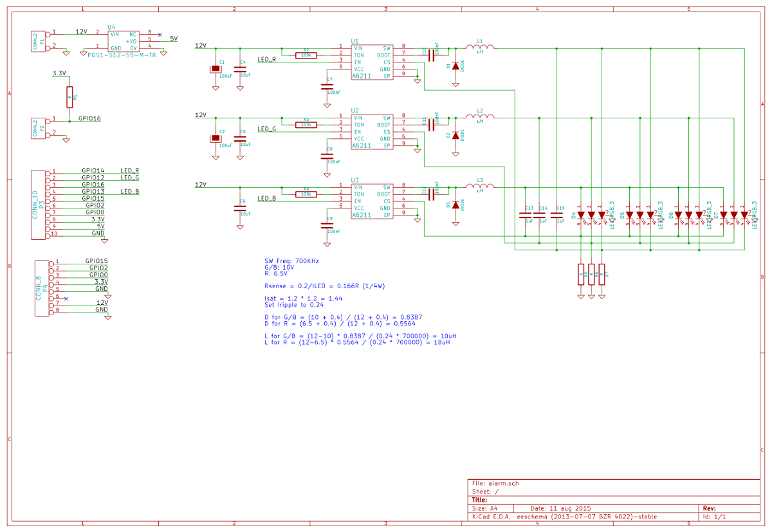Select the no-connect X mark on U4 NC pin
The width and height of the screenshot is (772, 532).
(x=160, y=34)
